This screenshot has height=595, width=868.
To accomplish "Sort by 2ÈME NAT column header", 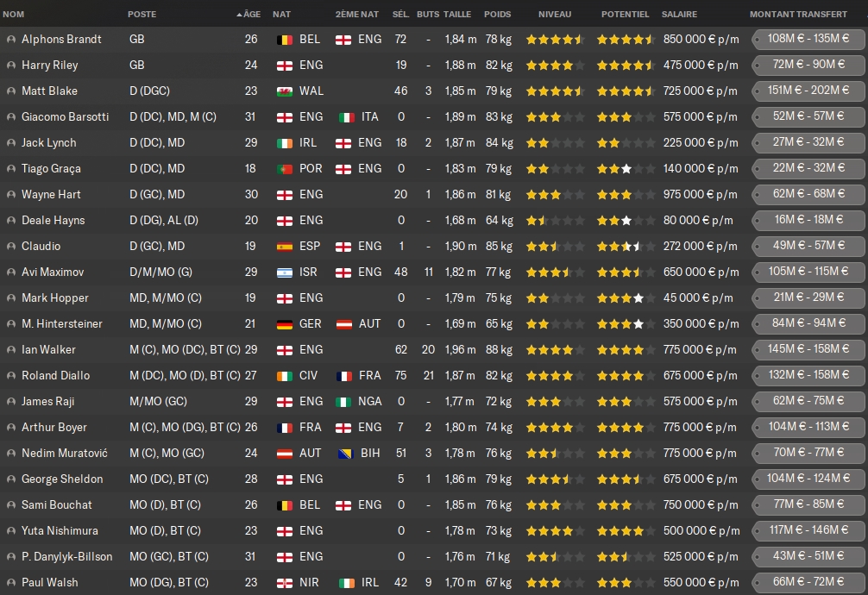I will (x=356, y=15).
